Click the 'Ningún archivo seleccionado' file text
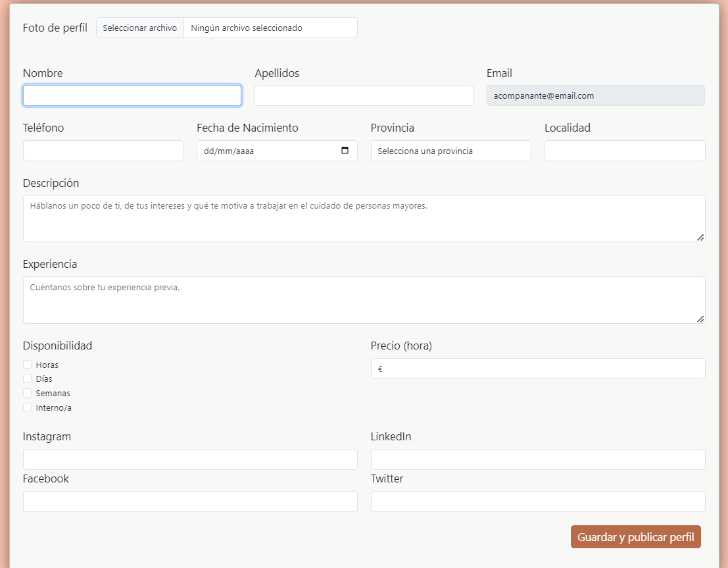The width and height of the screenshot is (728, 568). click(247, 28)
